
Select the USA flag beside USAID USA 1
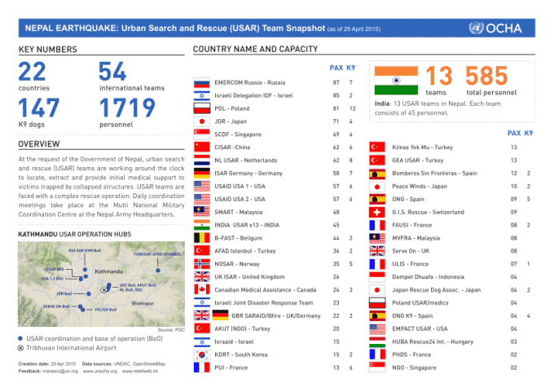202,187
